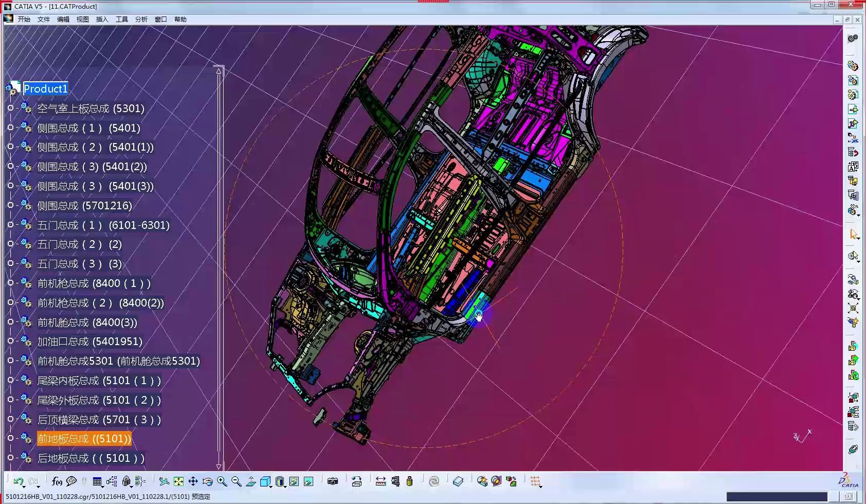This screenshot has height=504, width=866.
Task: Click the Existing Component icon
Action: tap(853, 109)
